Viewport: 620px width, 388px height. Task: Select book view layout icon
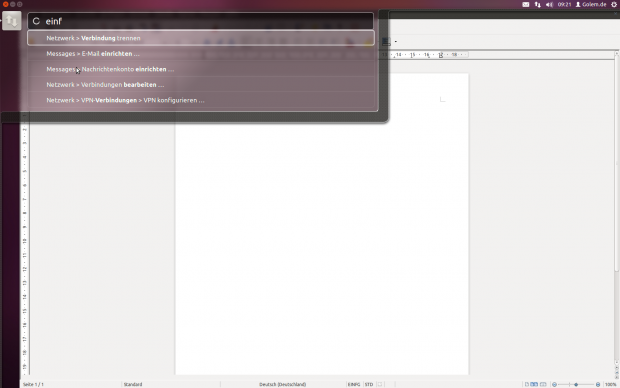click(x=543, y=384)
